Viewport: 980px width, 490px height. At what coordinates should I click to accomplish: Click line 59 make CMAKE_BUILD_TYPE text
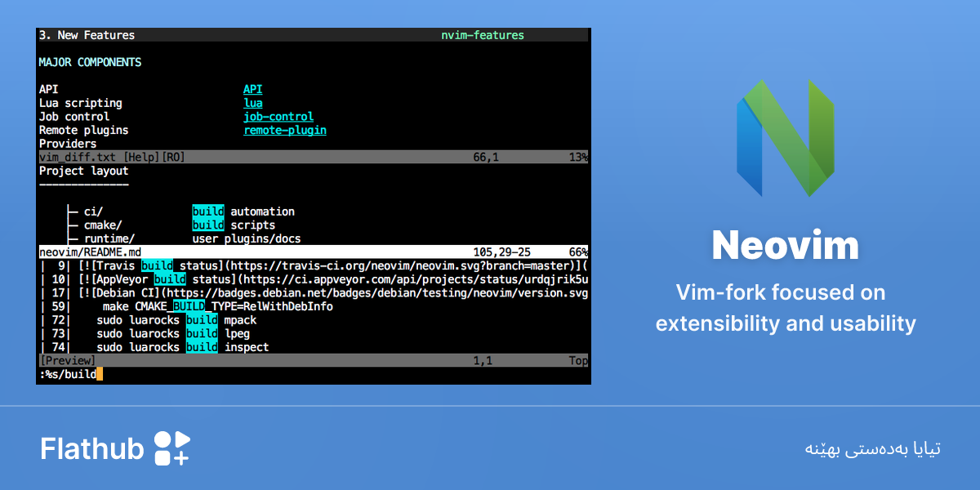tap(217, 306)
